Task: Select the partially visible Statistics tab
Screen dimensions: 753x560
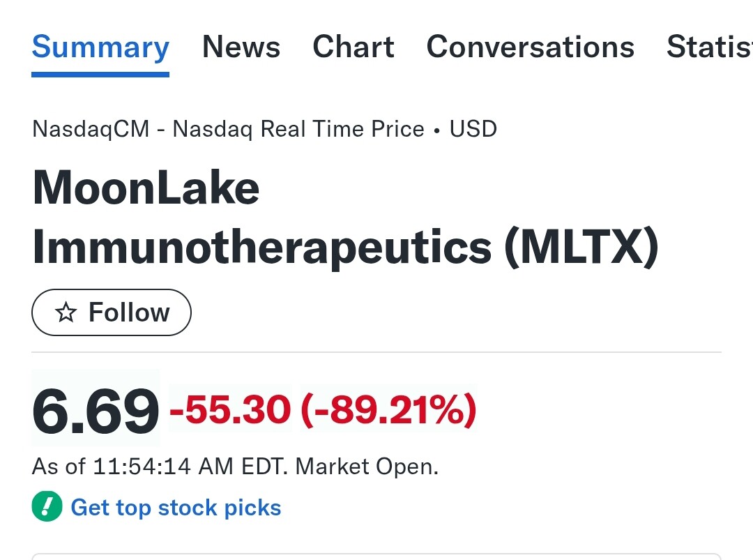Action: 709,47
